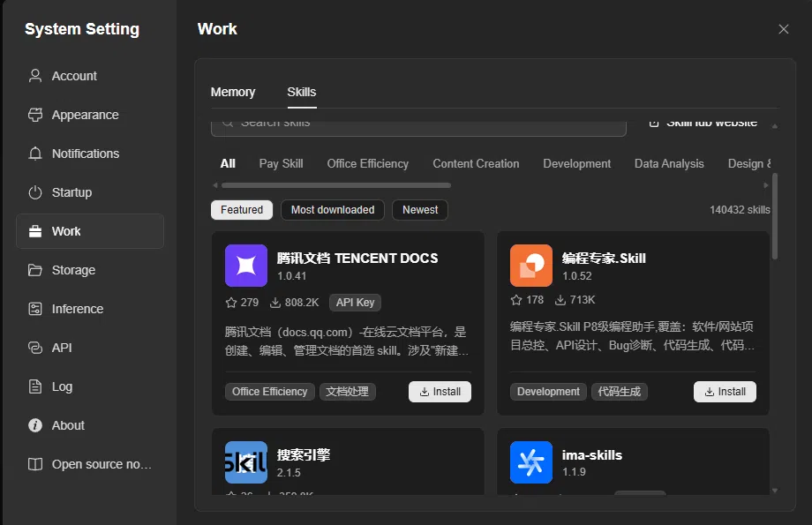Switch to the Memory tab
Viewport: 812px width, 525px height.
[x=233, y=92]
